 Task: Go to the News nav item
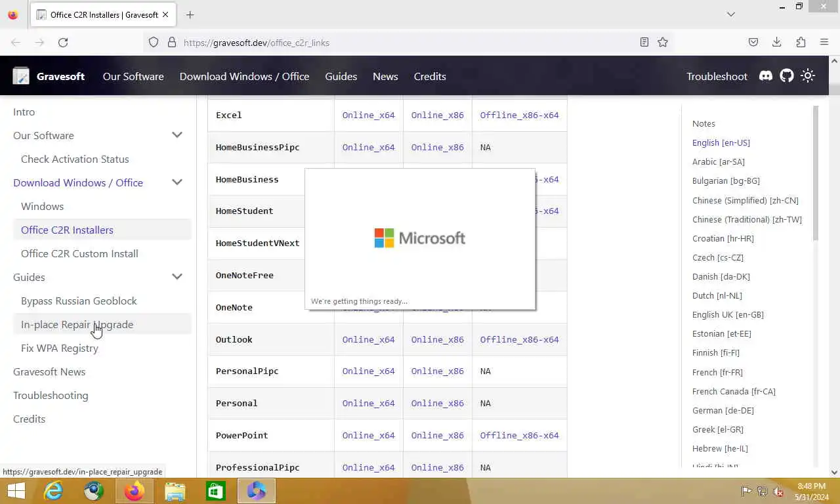[x=385, y=76]
